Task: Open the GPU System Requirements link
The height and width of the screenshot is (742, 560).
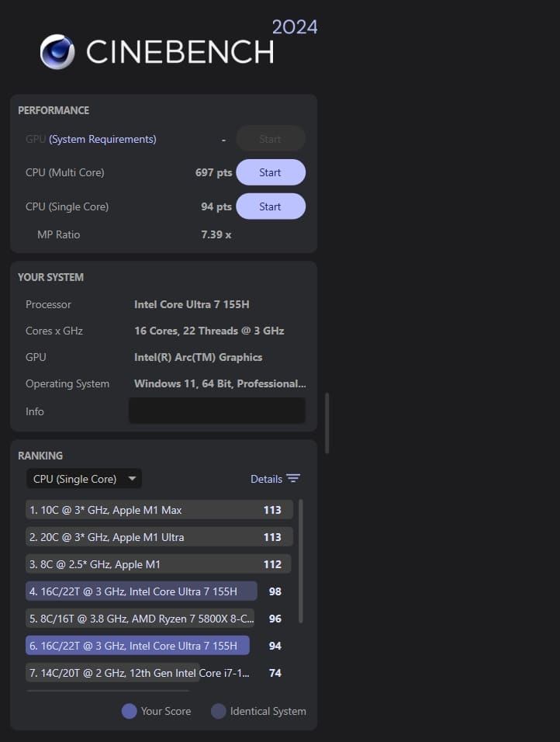Action: point(102,139)
